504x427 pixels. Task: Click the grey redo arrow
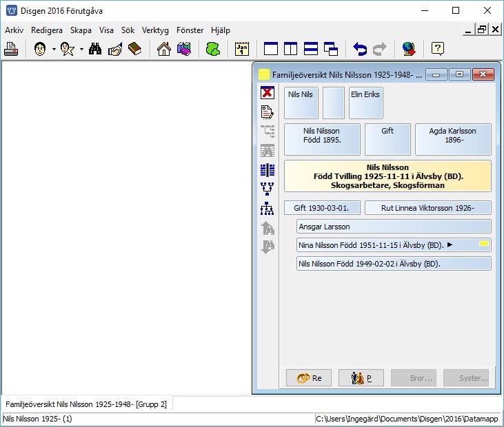pyautogui.click(x=380, y=49)
